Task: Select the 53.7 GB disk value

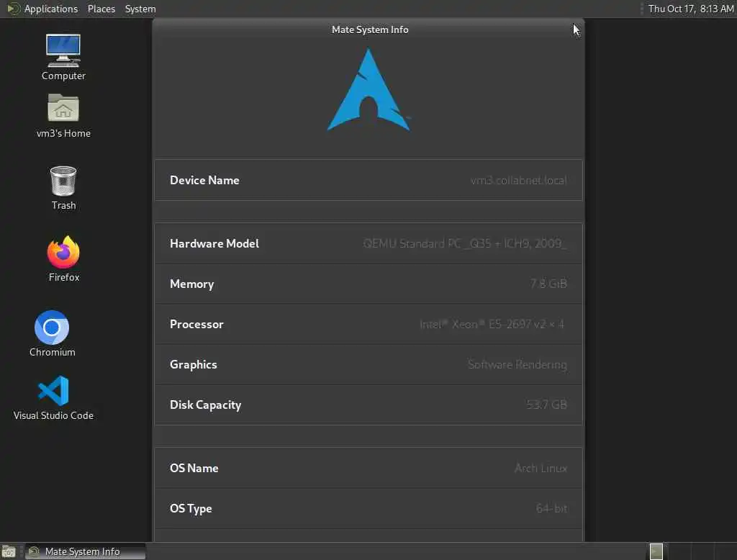Action: (x=546, y=405)
